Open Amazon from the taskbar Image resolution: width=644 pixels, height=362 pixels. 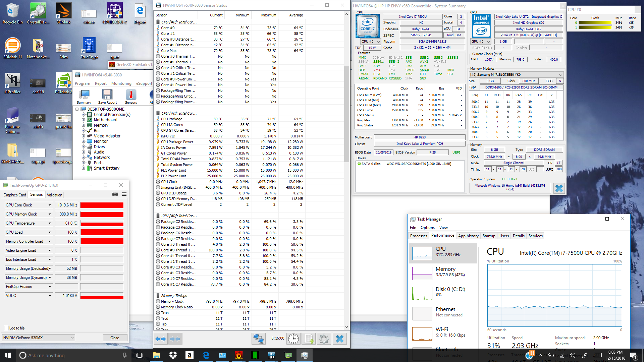(190, 355)
